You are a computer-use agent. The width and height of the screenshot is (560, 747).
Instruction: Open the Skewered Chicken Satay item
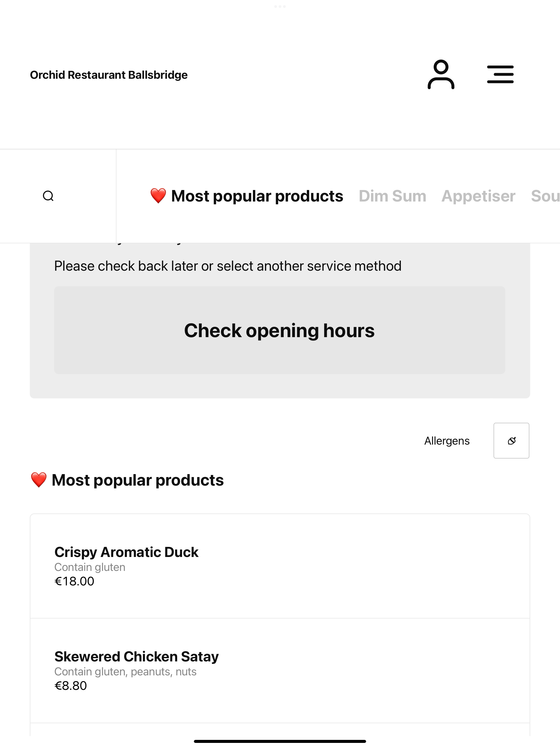(x=280, y=671)
